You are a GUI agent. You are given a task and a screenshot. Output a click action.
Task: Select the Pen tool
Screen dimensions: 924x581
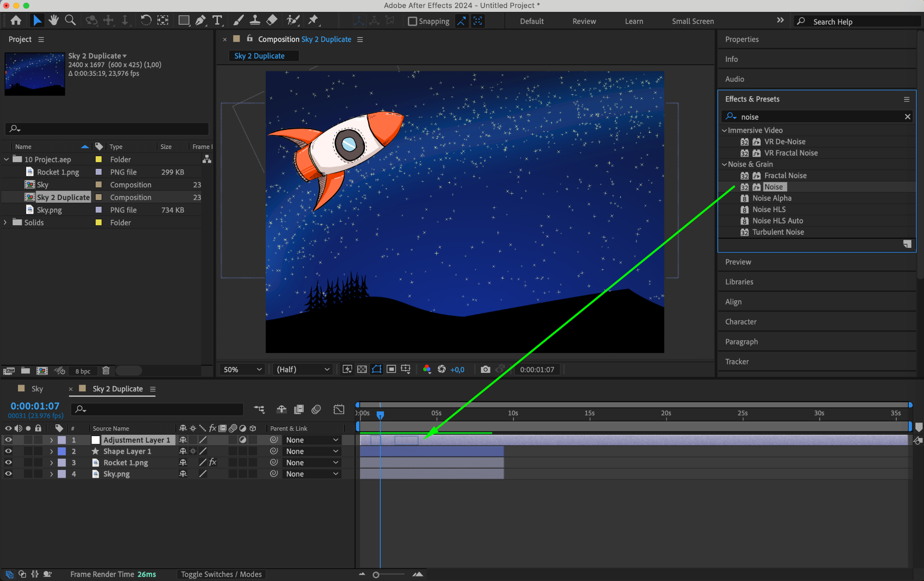click(x=200, y=20)
